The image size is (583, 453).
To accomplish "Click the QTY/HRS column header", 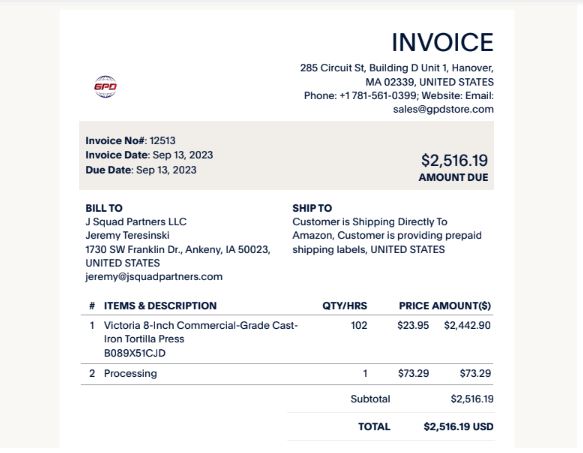I will point(345,306).
